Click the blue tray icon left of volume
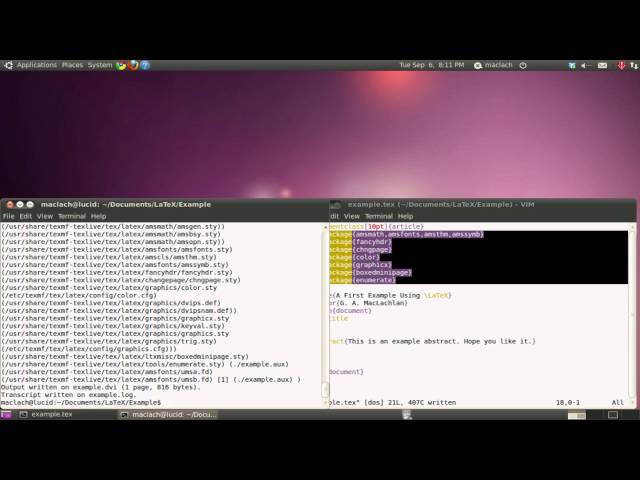The height and width of the screenshot is (480, 640). click(572, 65)
